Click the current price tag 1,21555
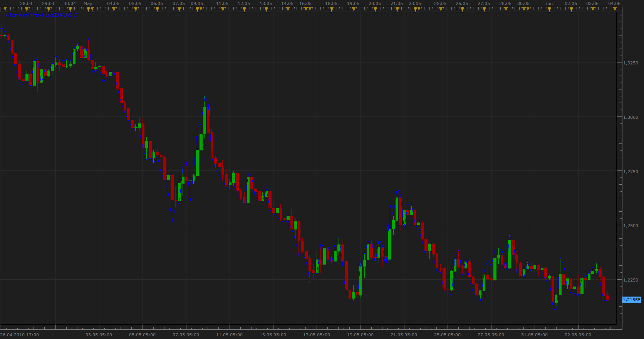 (632, 300)
